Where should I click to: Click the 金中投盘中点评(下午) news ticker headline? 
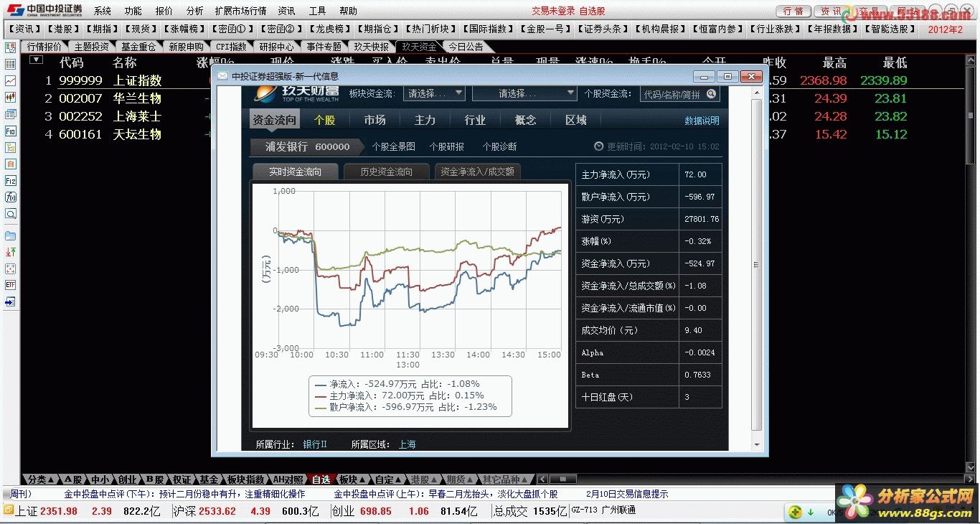(x=184, y=494)
